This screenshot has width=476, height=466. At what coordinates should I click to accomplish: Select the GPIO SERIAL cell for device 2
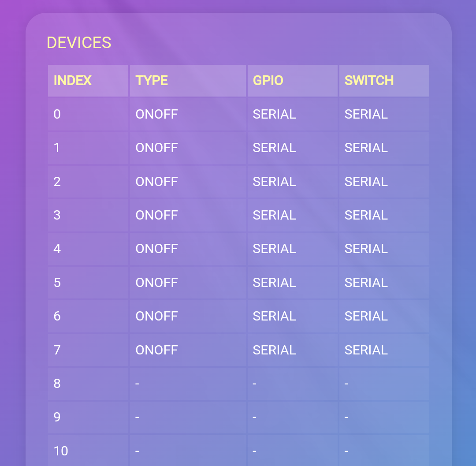274,182
